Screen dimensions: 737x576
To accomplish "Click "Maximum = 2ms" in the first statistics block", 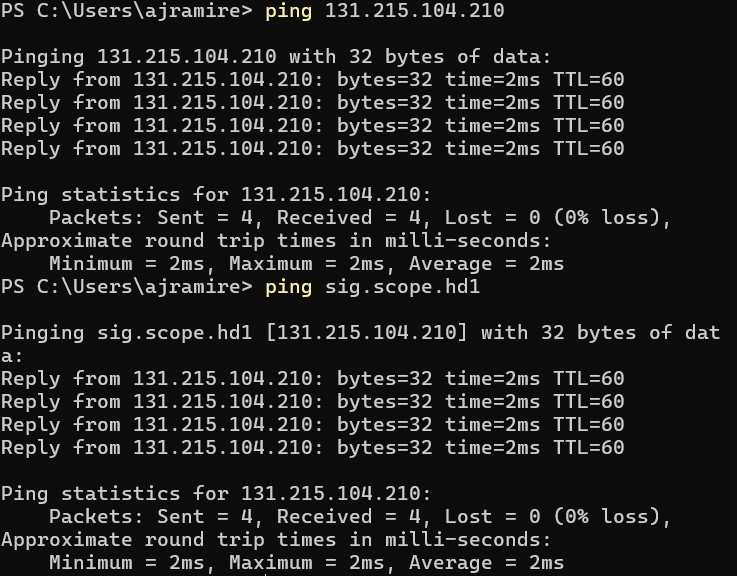I will [306, 264].
